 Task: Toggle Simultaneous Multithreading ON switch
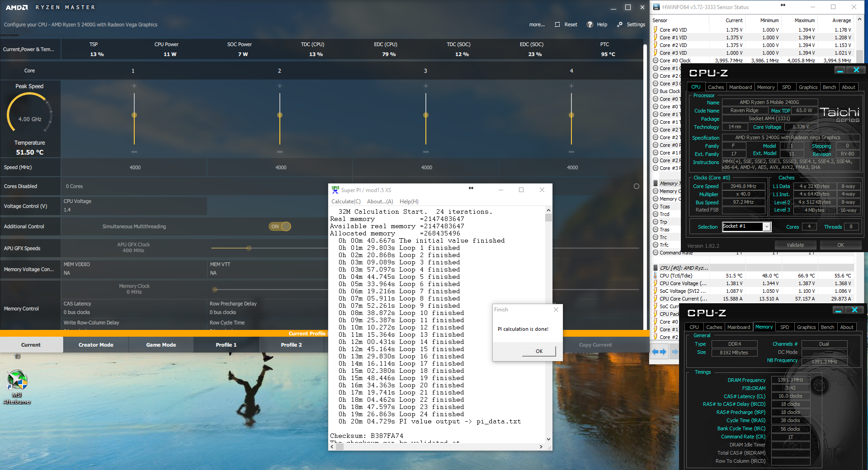[280, 226]
